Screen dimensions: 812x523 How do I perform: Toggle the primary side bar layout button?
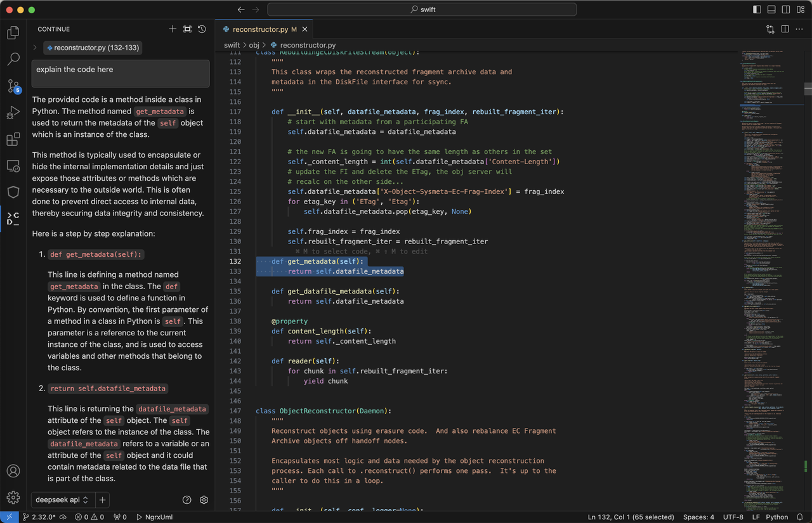757,10
